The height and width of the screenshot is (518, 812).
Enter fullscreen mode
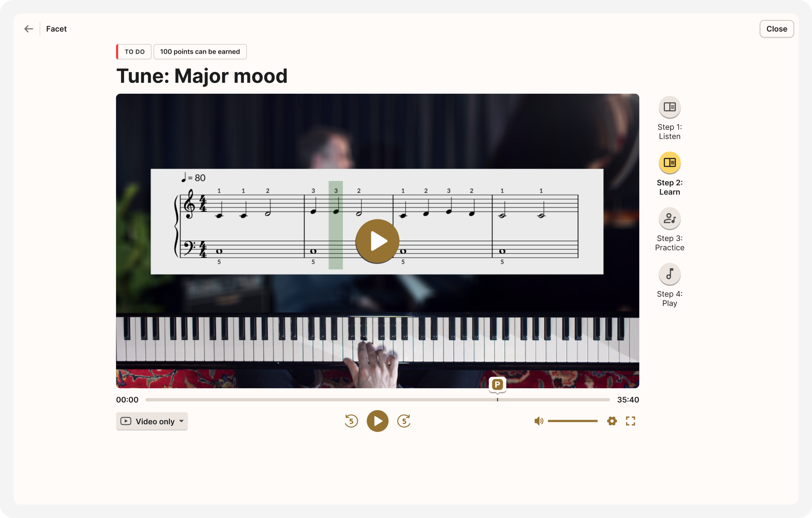tap(630, 421)
